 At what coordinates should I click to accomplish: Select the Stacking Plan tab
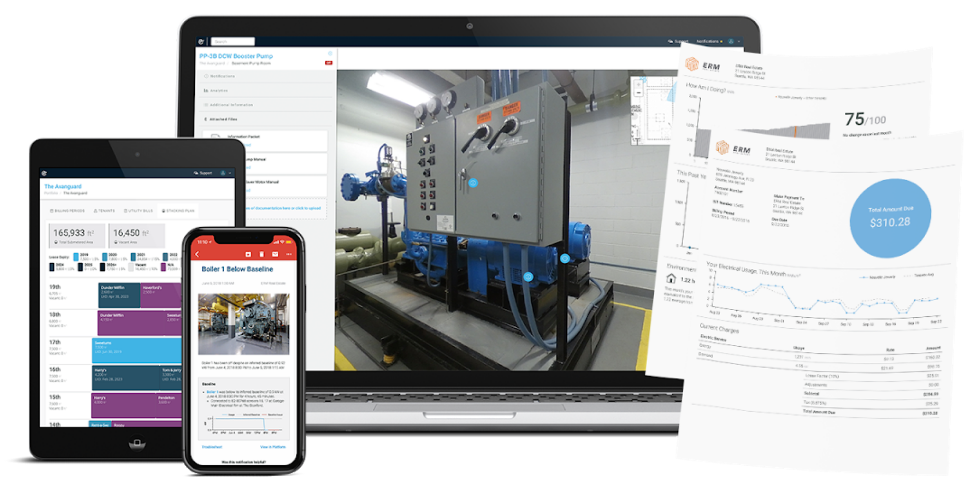[x=178, y=211]
